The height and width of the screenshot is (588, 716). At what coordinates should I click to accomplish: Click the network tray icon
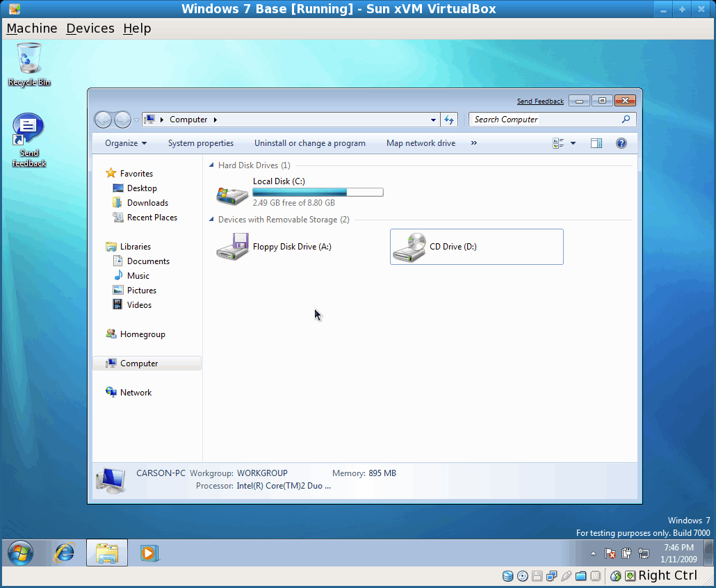point(644,554)
